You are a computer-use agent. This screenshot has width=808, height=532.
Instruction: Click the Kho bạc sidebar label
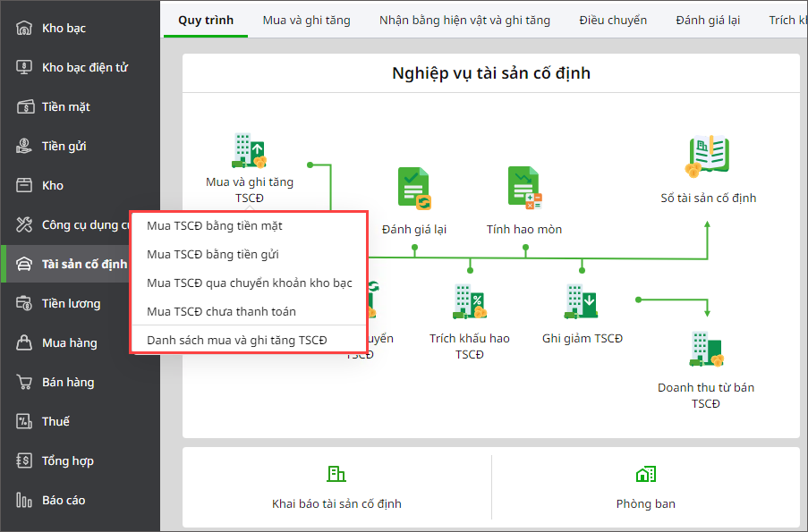64,29
